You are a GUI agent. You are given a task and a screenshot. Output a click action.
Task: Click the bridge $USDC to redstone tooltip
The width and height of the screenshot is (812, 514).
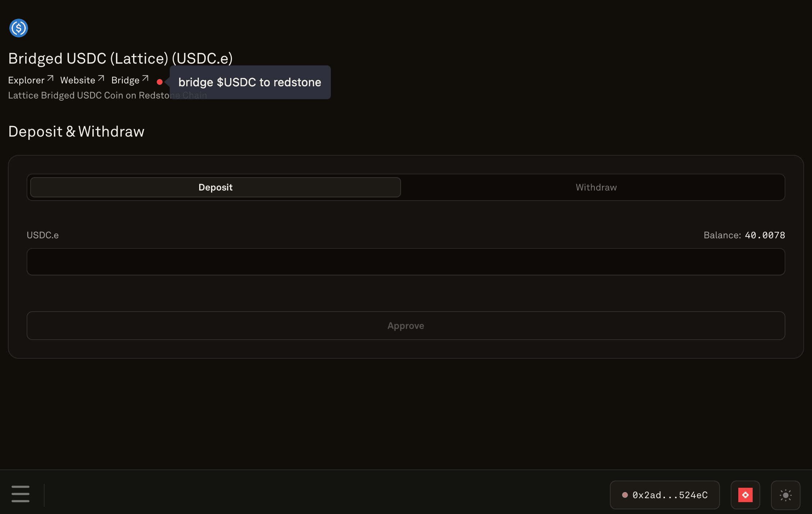click(250, 82)
